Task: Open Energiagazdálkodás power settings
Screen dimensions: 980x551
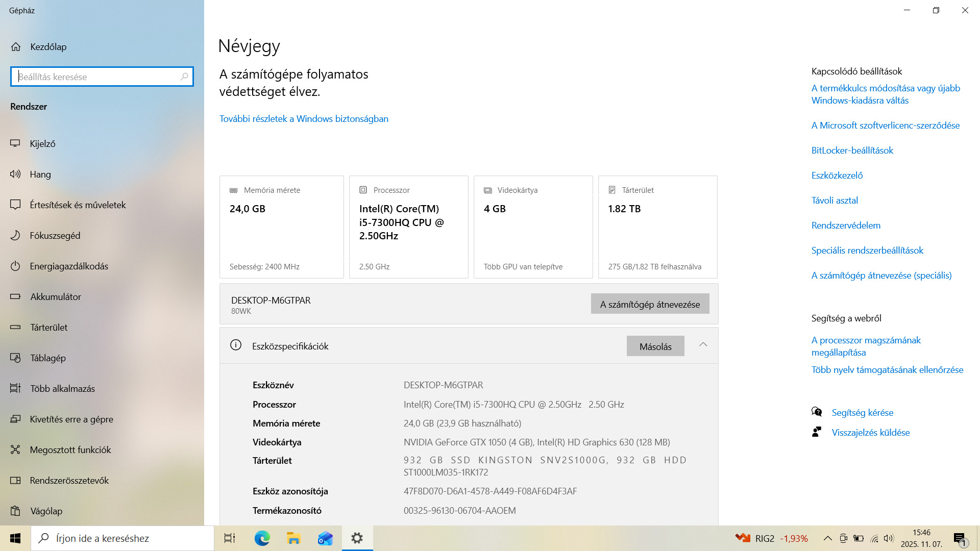Action: [x=68, y=266]
